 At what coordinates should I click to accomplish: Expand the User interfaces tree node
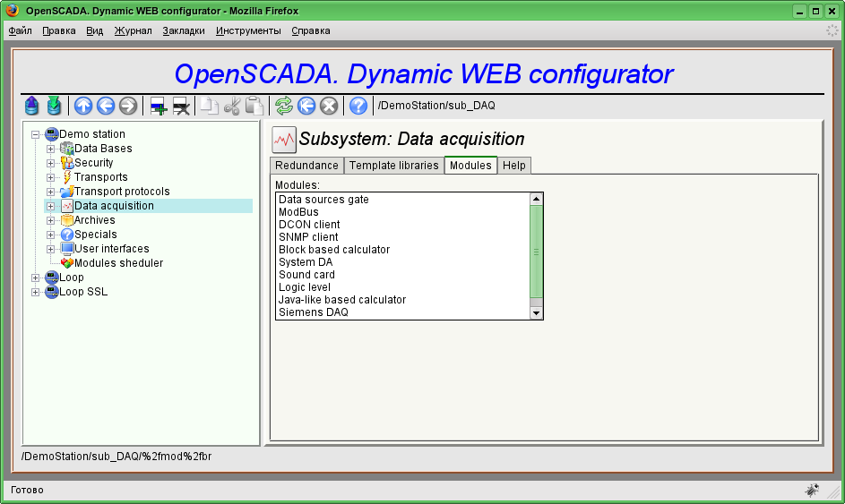51,249
